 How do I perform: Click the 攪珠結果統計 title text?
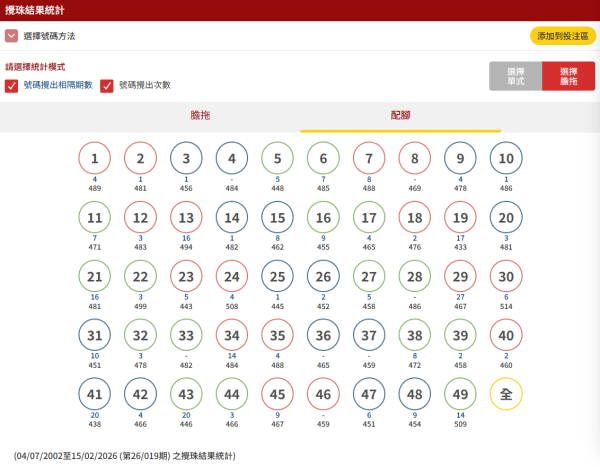coord(34,10)
